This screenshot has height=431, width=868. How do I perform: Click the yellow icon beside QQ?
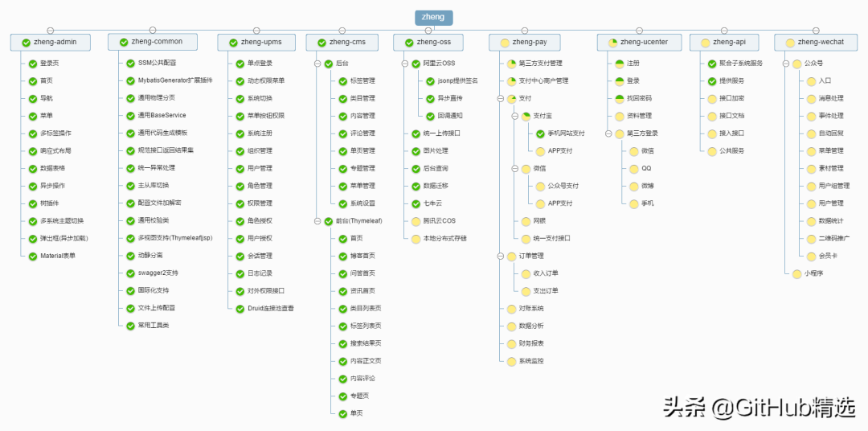(634, 169)
